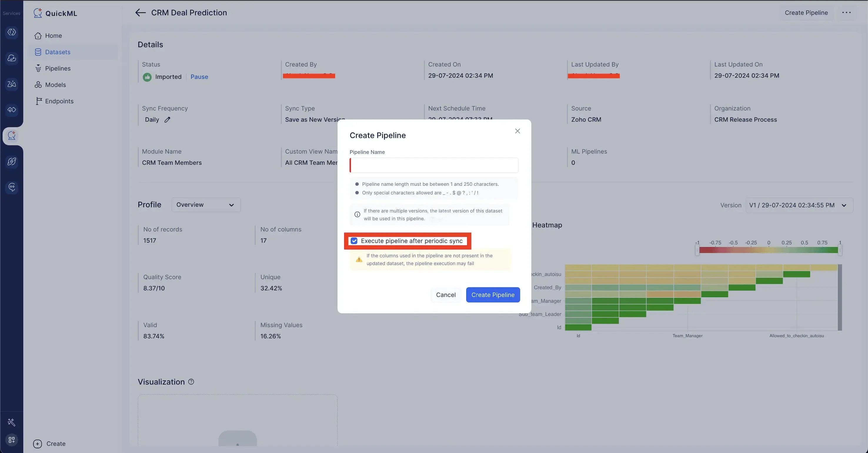
Task: Open the Profile Overview dropdown
Action: (x=206, y=205)
